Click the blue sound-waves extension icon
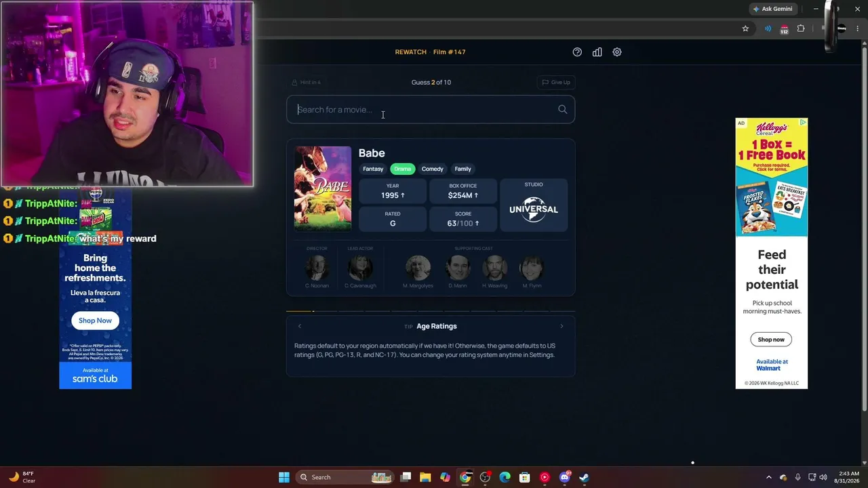Screen dimensions: 868x488 pos(768,28)
